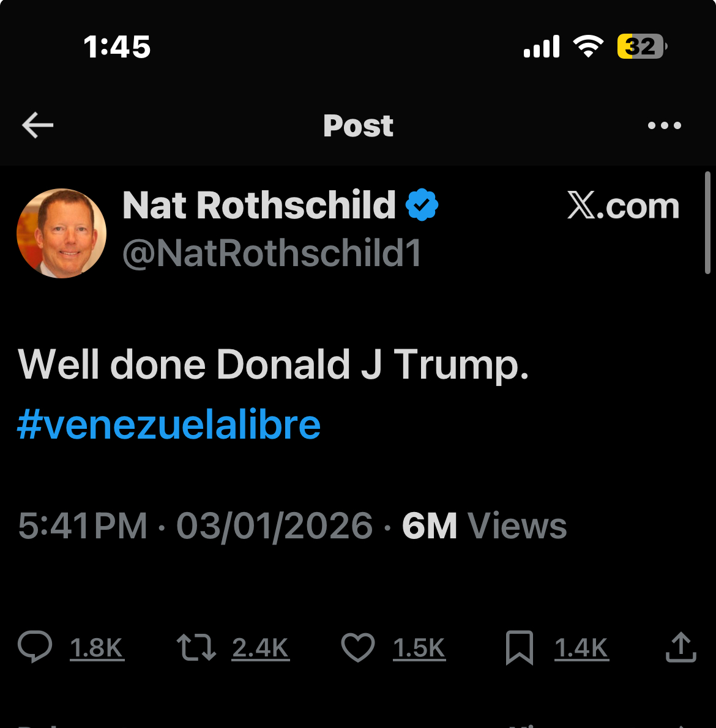Open the three-dot more options menu
Screen dimensions: 716x728
[664, 125]
